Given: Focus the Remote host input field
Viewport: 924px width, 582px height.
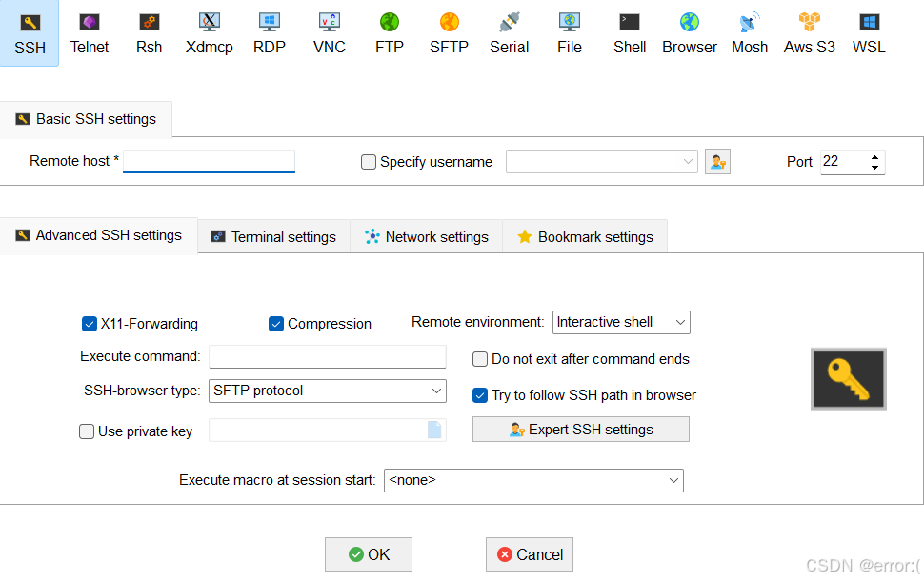Looking at the screenshot, I should pyautogui.click(x=210, y=161).
